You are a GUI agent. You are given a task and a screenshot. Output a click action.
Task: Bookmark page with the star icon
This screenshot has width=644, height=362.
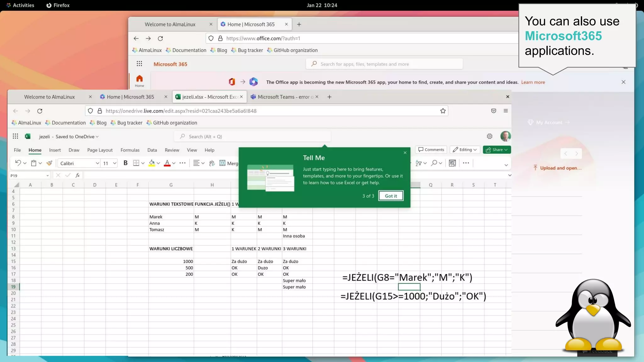(443, 111)
